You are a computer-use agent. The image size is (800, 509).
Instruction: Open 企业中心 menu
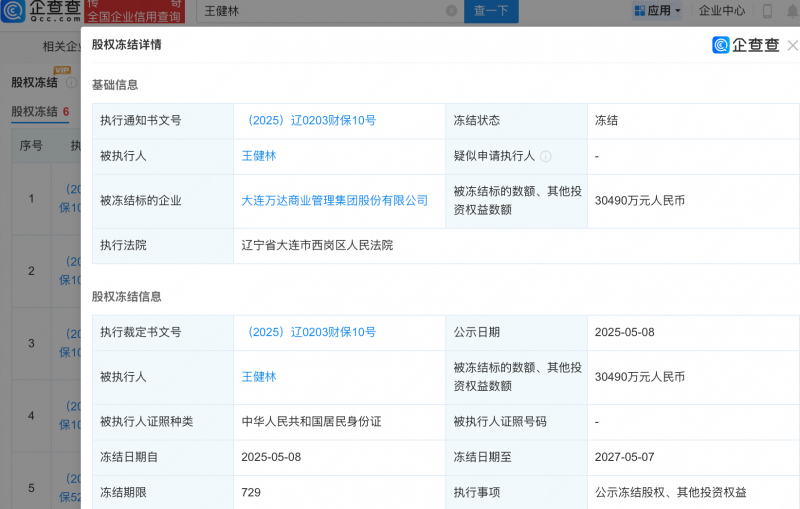pos(722,11)
